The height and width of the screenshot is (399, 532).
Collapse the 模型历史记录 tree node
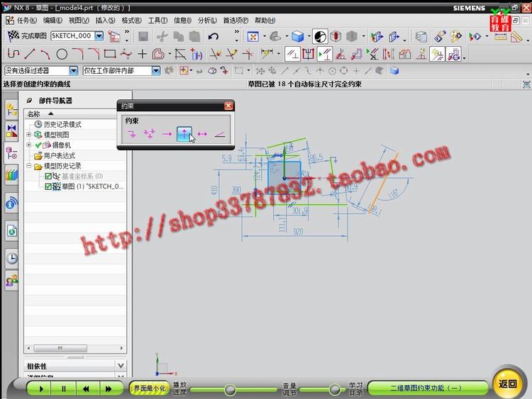29,166
